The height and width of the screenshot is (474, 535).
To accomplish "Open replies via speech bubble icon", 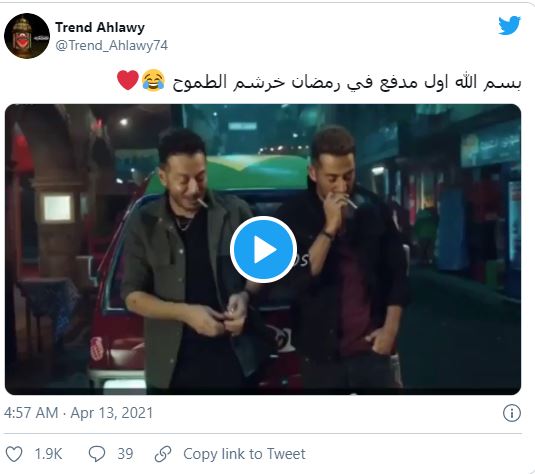I will click(97, 454).
